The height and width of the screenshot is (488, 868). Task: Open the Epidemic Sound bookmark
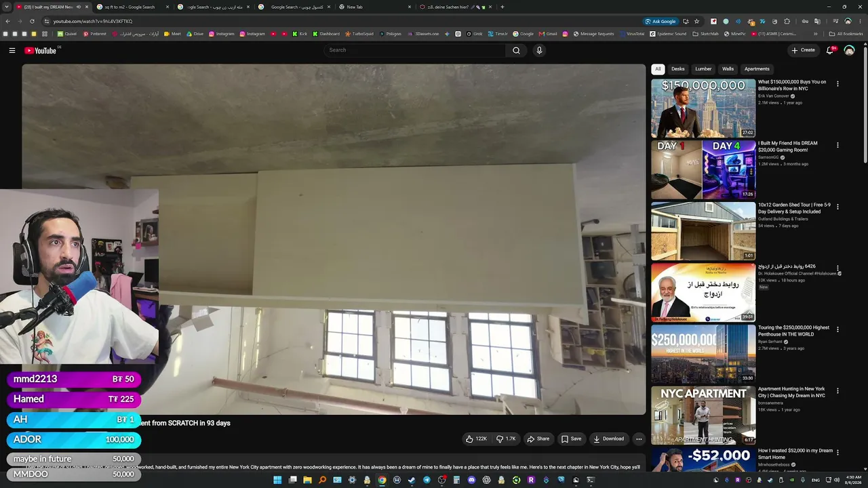click(x=668, y=34)
